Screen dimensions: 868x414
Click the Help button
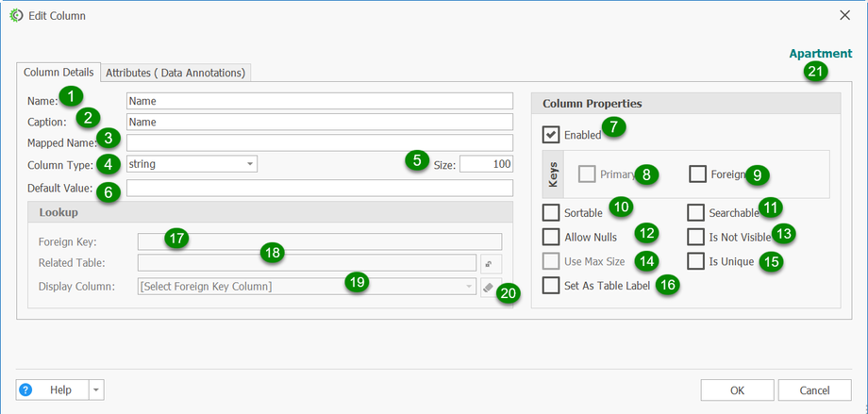(x=52, y=389)
